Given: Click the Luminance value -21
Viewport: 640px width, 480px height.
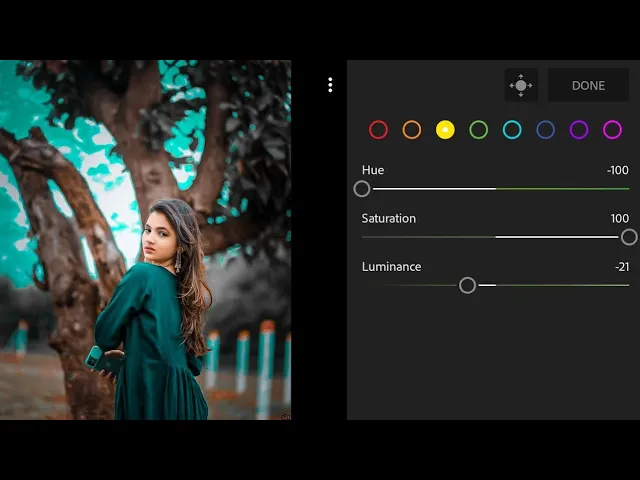Looking at the screenshot, I should click(x=622, y=267).
